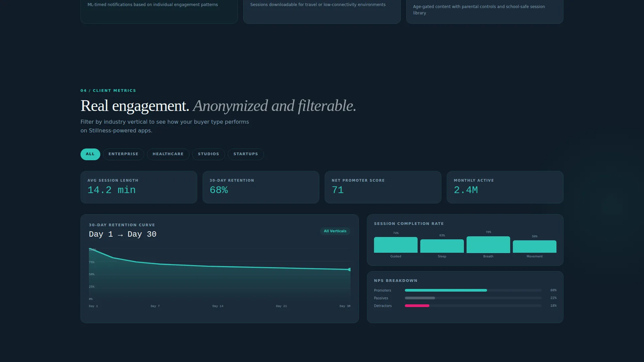Click the 'Day 7' axis label

[x=155, y=306]
